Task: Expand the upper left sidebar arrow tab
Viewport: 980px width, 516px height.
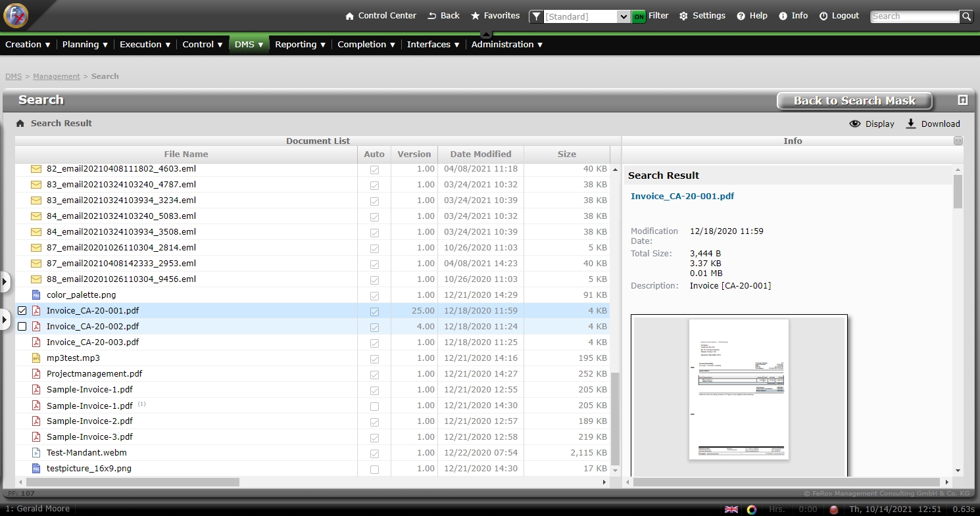Action: (5, 282)
